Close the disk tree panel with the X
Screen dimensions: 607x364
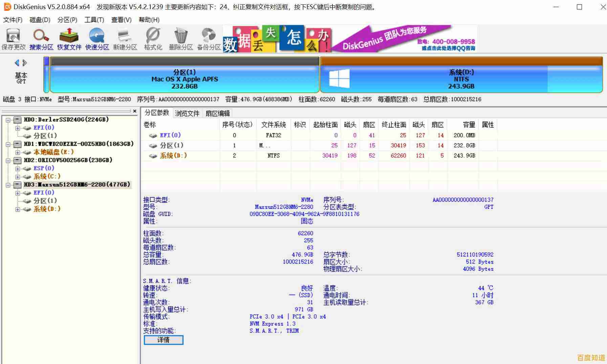pyautogui.click(x=135, y=111)
